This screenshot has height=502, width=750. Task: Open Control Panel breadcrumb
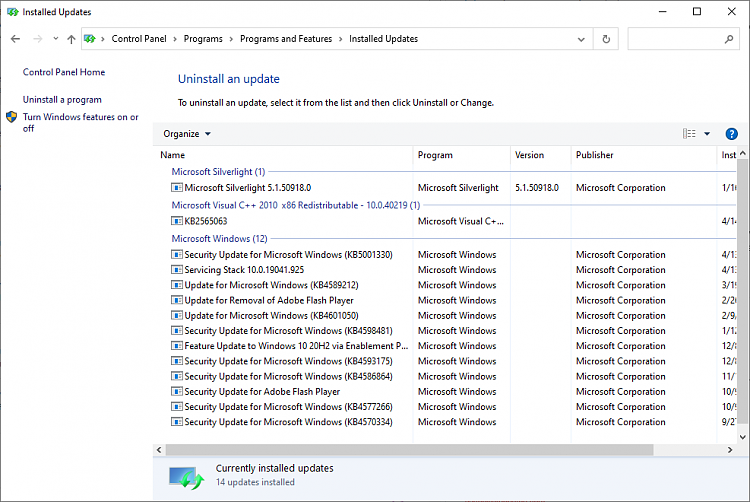[139, 39]
